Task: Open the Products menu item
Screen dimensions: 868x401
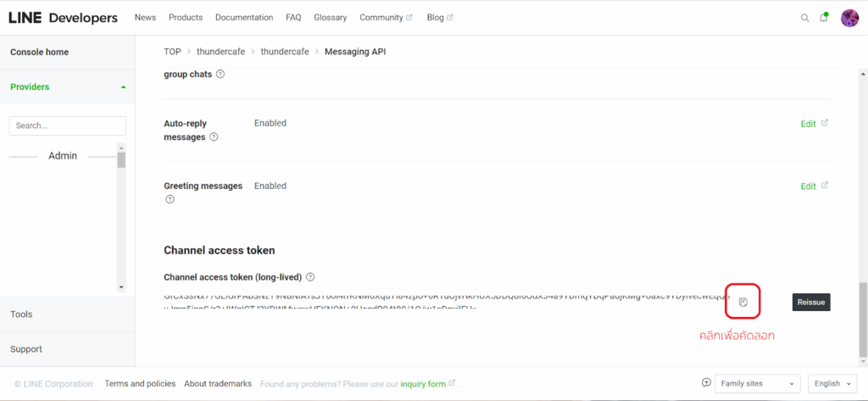Action: pyautogui.click(x=186, y=18)
